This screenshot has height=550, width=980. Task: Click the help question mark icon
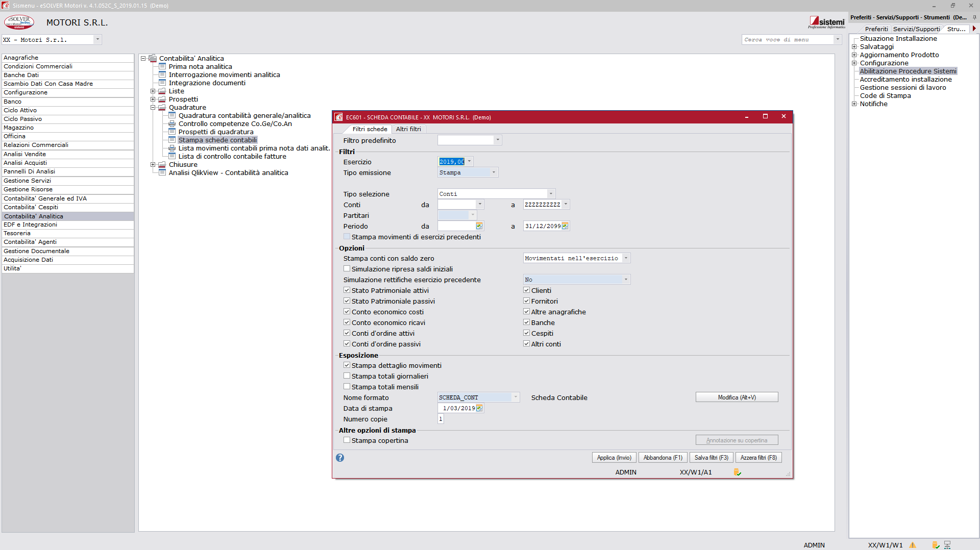click(x=340, y=458)
